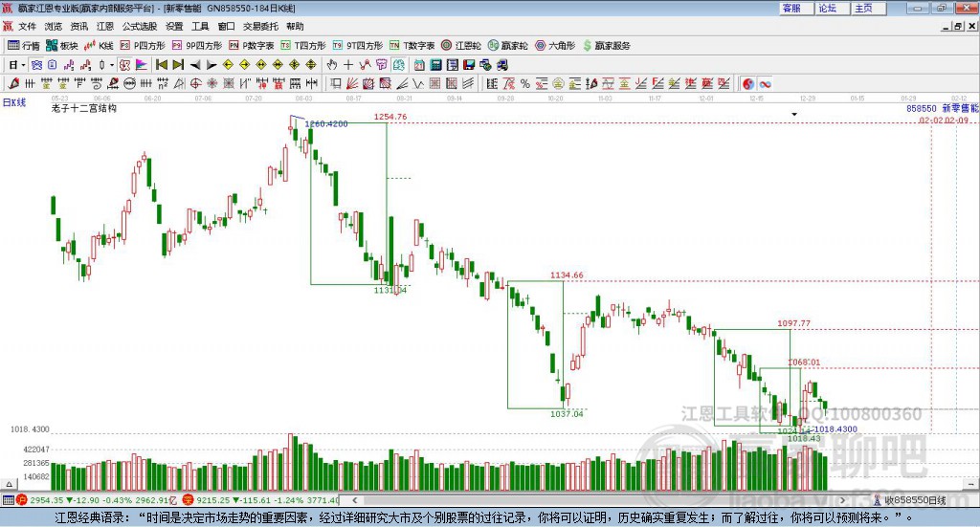The width and height of the screenshot is (980, 527).
Task: Jump to the last bar icon
Action: click(178, 65)
